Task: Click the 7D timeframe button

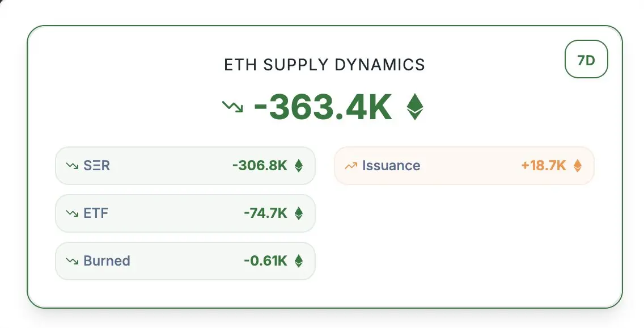Action: tap(586, 59)
